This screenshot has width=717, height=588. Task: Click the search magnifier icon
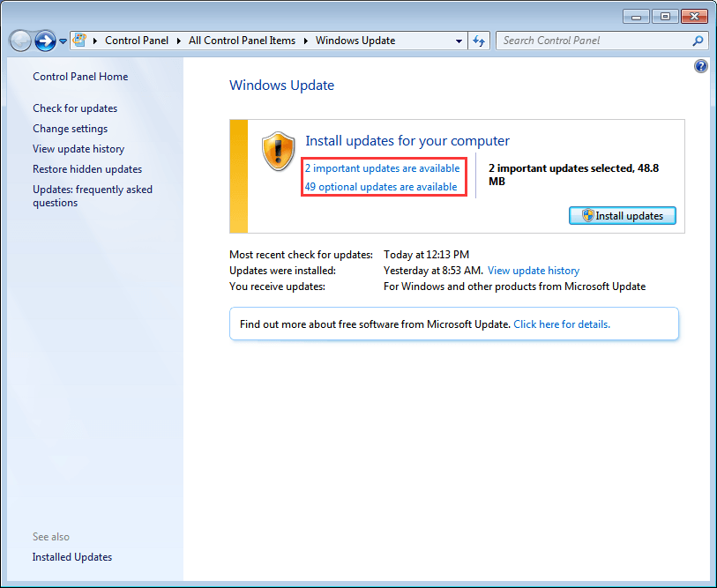698,41
